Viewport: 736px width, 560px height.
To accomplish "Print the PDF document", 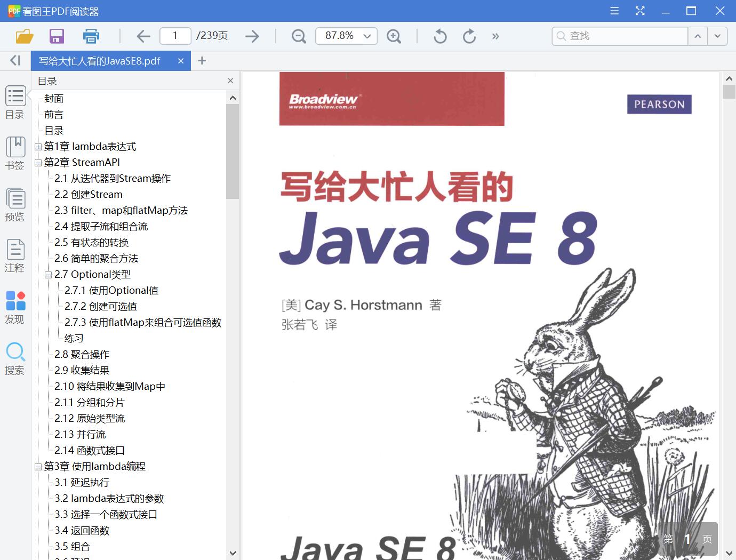I will coord(91,36).
